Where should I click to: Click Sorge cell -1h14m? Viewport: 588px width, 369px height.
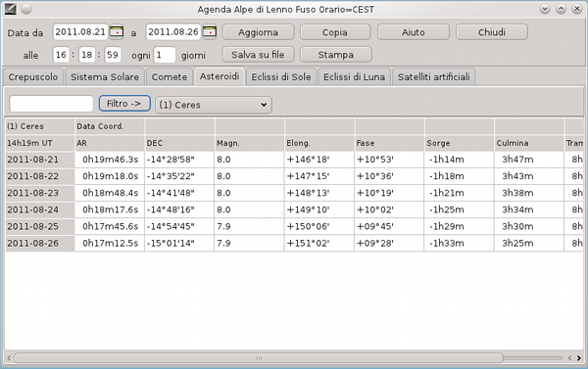[460, 160]
